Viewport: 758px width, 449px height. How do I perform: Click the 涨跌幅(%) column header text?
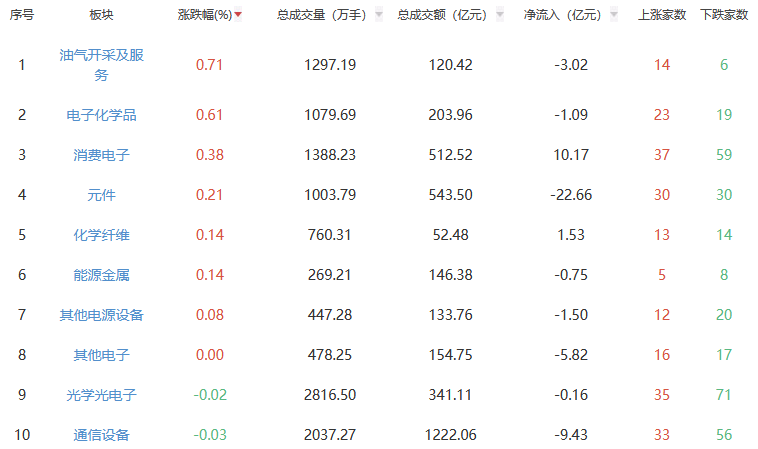pyautogui.click(x=204, y=16)
